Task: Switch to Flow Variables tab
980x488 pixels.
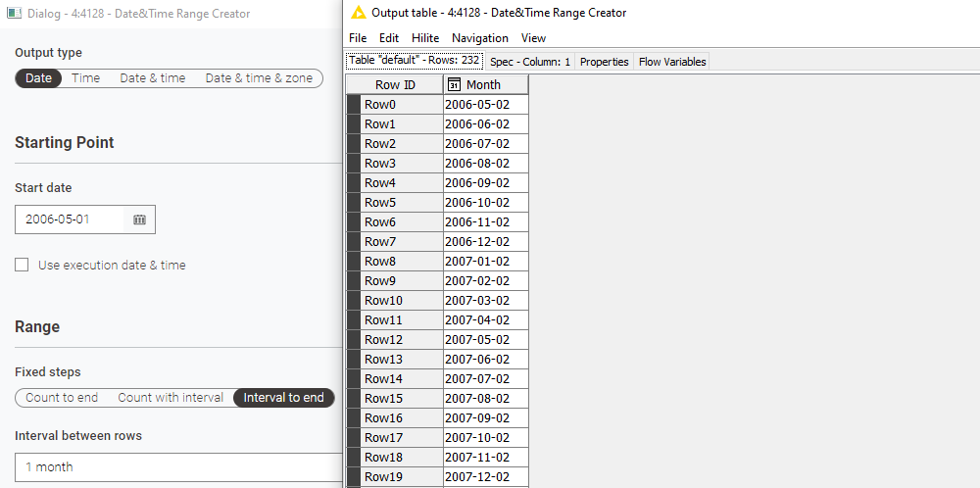Action: [x=671, y=62]
